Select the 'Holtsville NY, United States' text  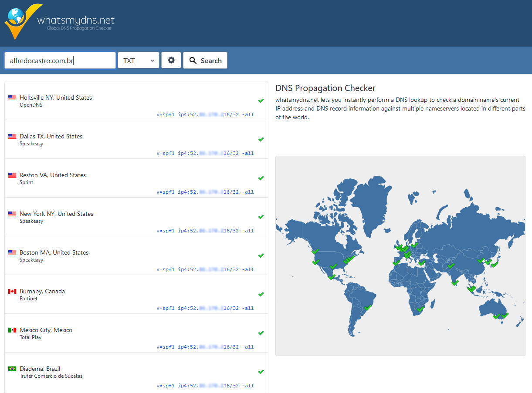[x=56, y=98]
